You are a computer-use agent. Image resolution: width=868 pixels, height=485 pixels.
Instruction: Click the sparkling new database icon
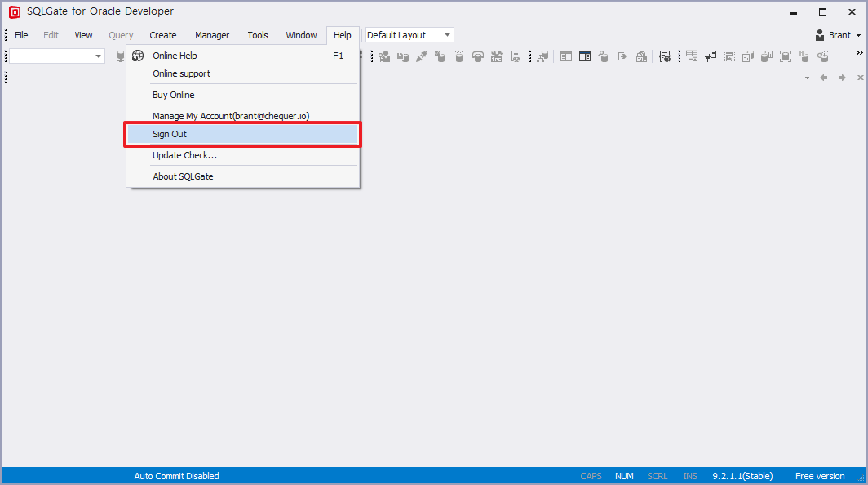coord(459,56)
